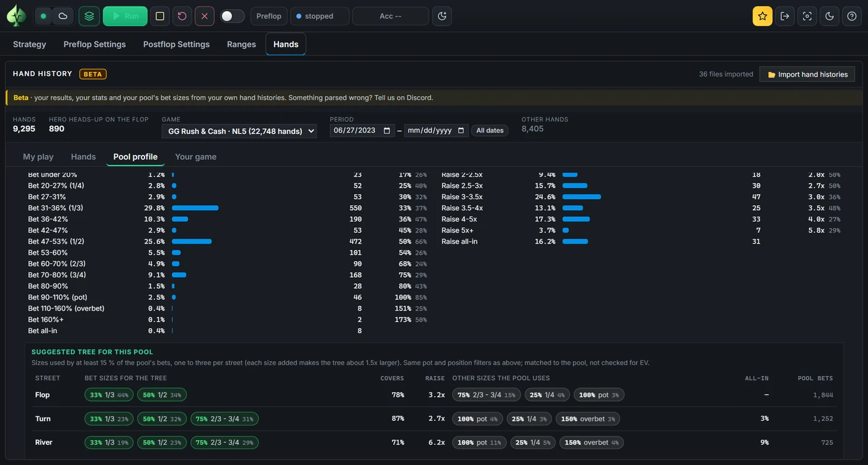Switch to Your game sub-tab
Screen dimensions: 868x465
196,157
